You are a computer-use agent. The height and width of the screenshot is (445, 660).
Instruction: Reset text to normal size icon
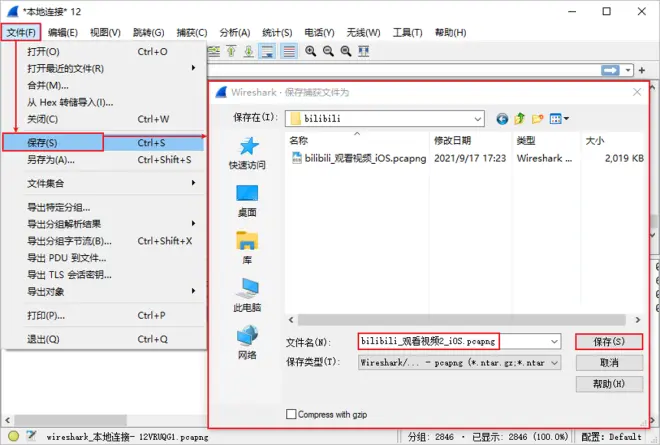click(346, 51)
